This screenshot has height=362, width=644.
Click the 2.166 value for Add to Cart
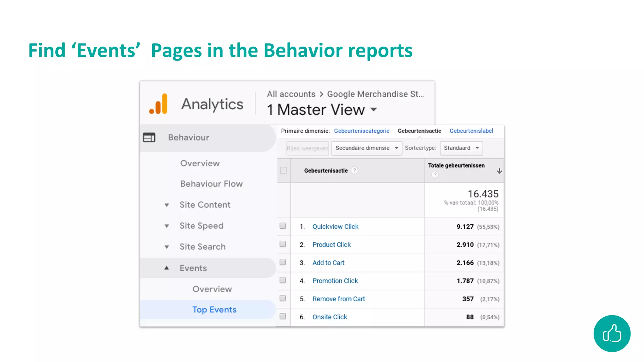click(x=465, y=263)
